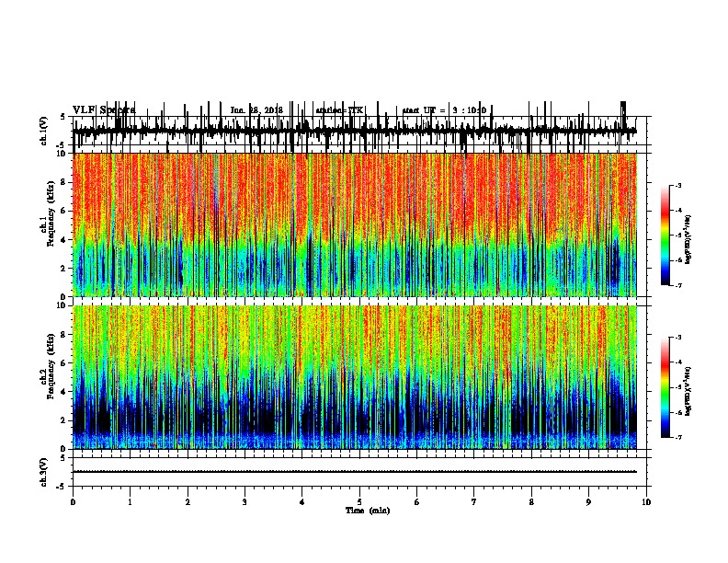Click the "-5" tick on ch.3(V) axis

pos(62,487)
